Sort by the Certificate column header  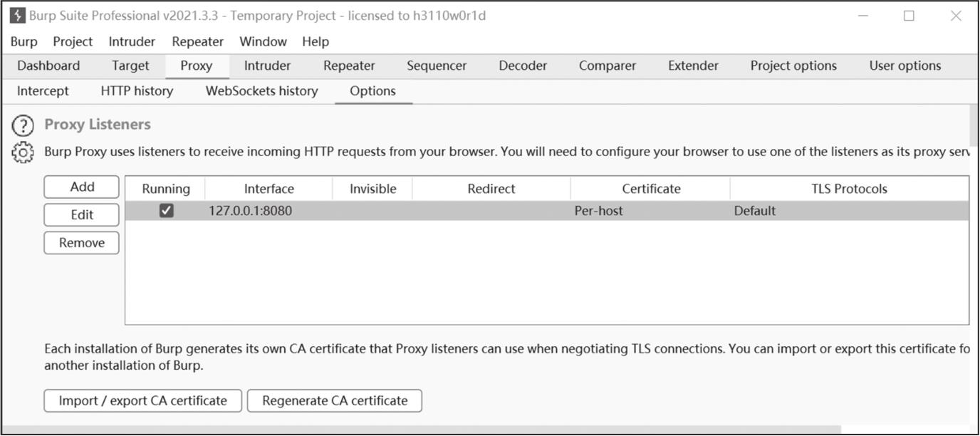point(651,189)
